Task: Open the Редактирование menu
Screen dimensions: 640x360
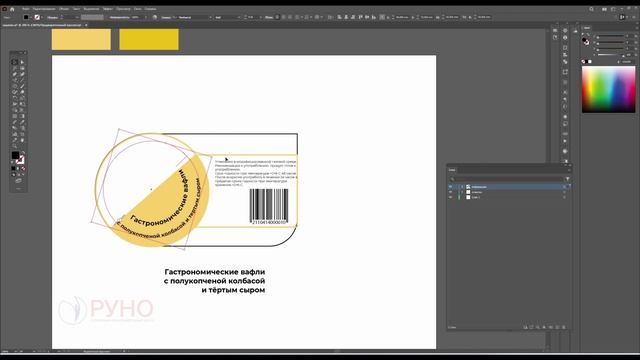Action: point(44,9)
